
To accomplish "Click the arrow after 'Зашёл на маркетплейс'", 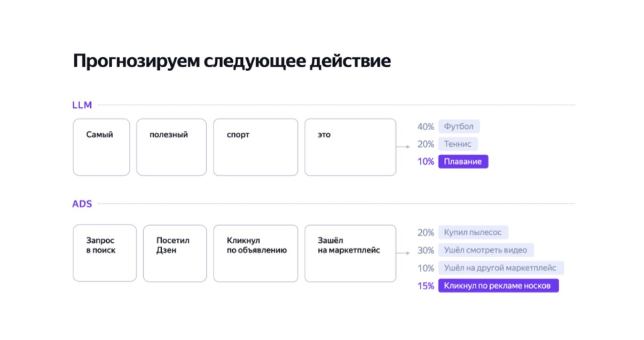I will coord(403,252).
